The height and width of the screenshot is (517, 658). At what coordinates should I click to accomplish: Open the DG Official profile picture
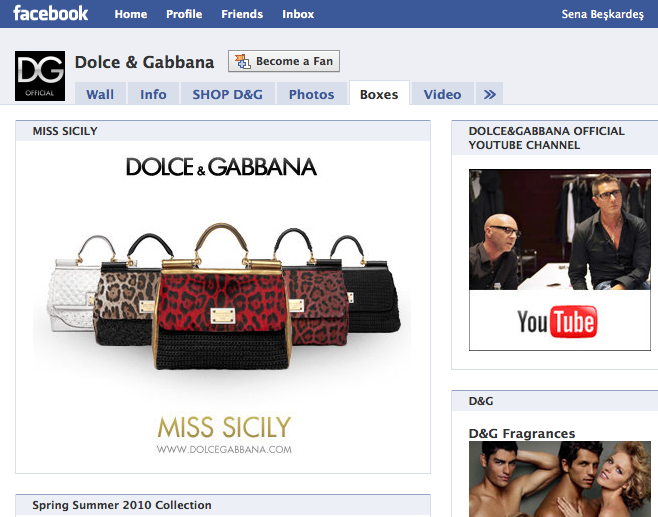tap(40, 76)
